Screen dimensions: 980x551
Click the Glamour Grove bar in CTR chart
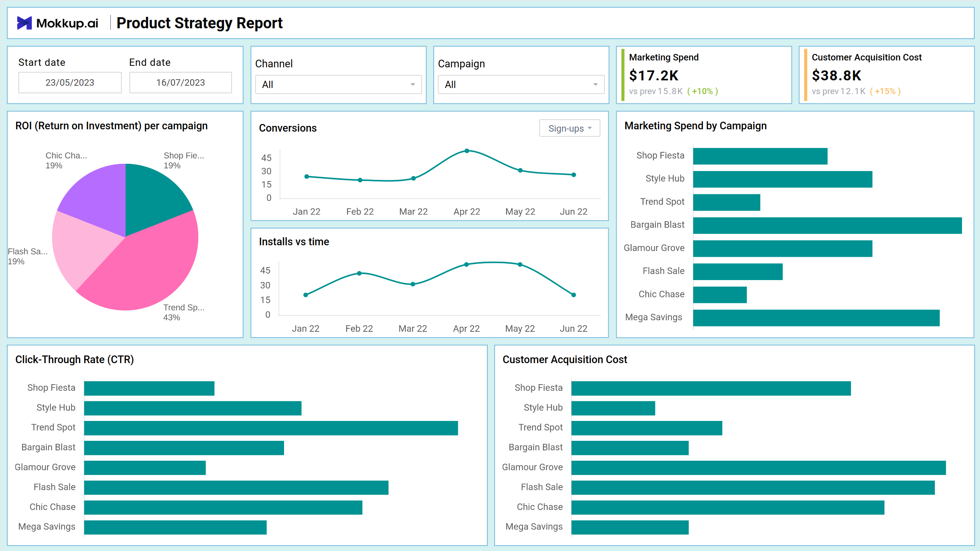[x=145, y=468]
